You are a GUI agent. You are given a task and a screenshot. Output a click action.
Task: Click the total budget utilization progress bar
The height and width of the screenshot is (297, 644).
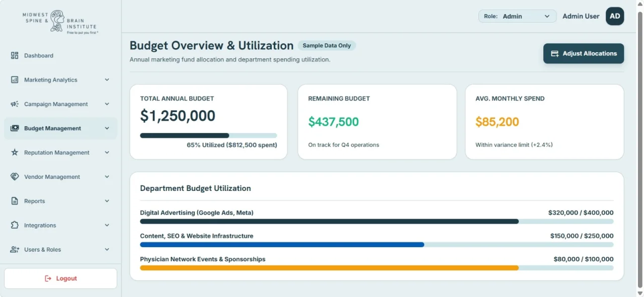point(208,136)
